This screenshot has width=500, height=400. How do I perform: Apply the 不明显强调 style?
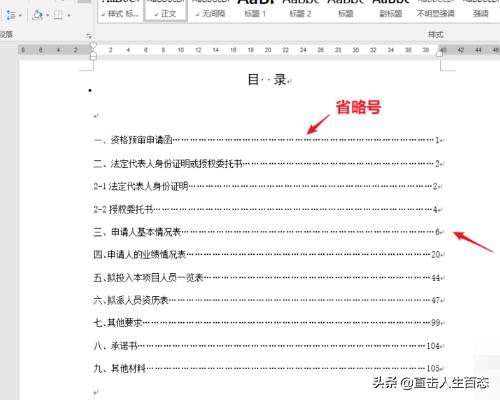(436, 11)
